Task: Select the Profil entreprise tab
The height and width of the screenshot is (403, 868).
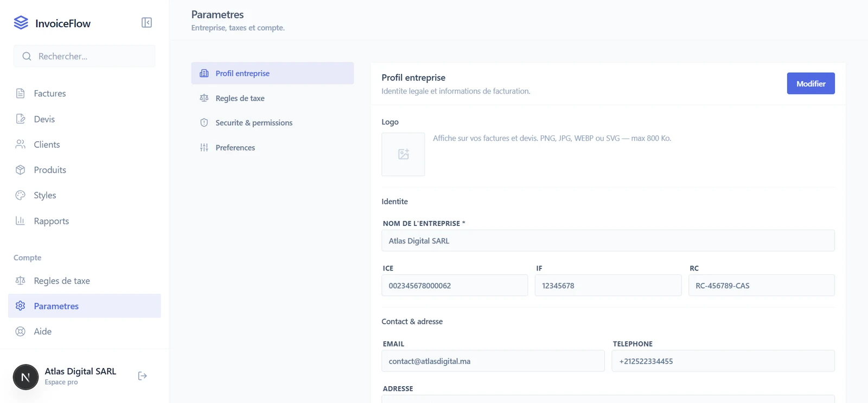Action: click(x=272, y=73)
